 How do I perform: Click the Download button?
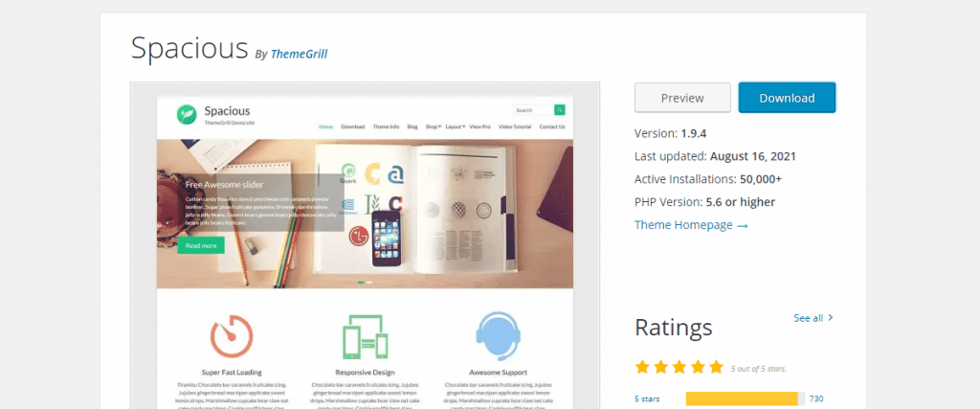tap(787, 98)
